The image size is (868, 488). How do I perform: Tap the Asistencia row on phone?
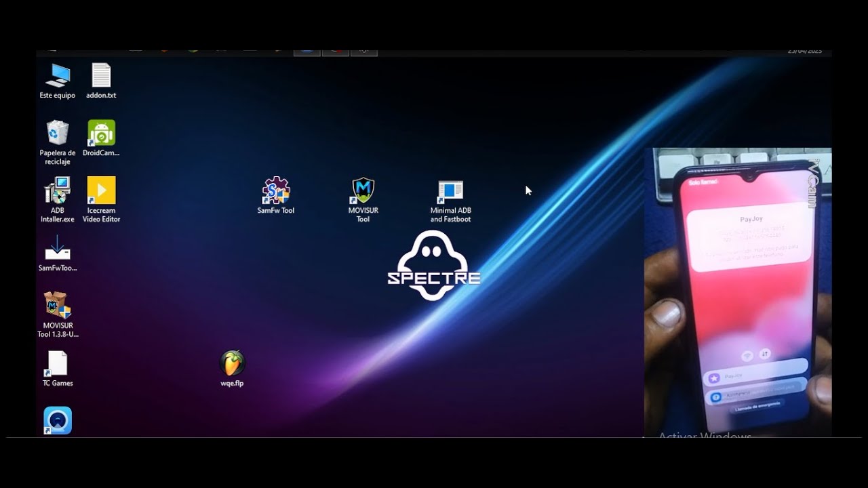click(757, 391)
